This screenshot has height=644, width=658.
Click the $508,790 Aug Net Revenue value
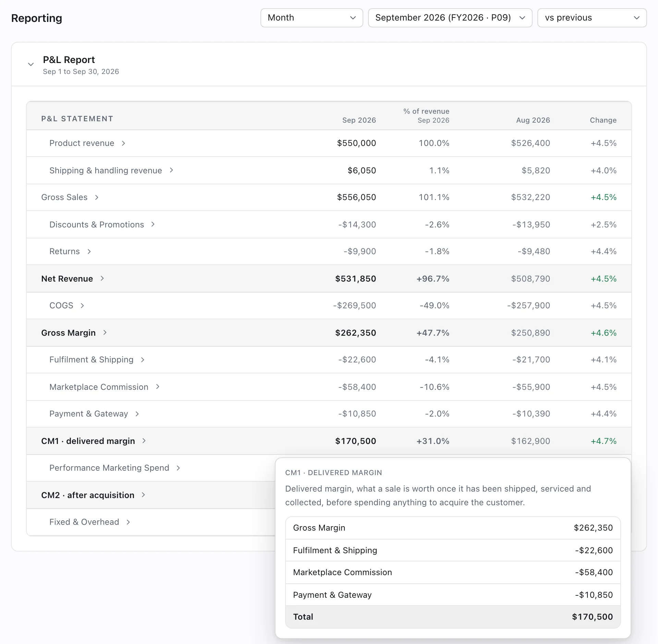coord(531,279)
